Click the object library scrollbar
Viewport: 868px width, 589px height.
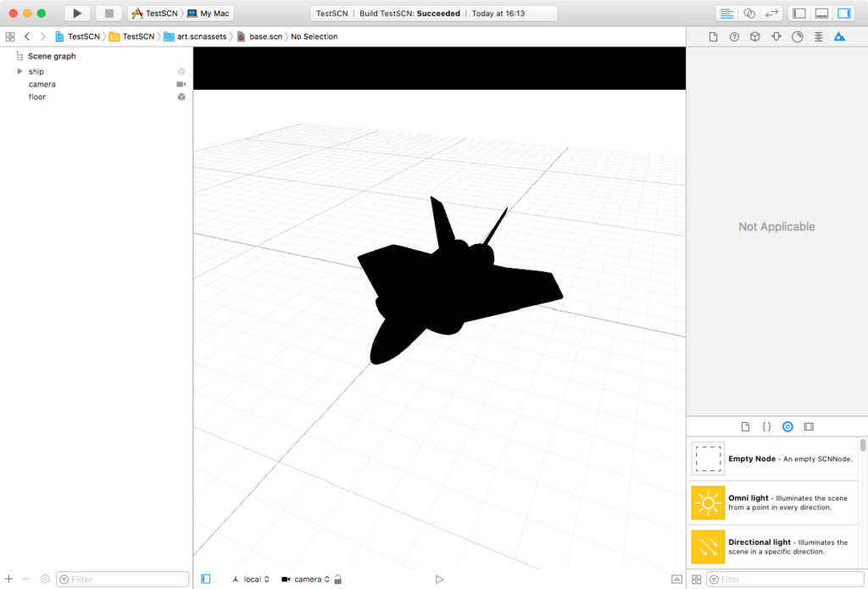pyautogui.click(x=862, y=445)
